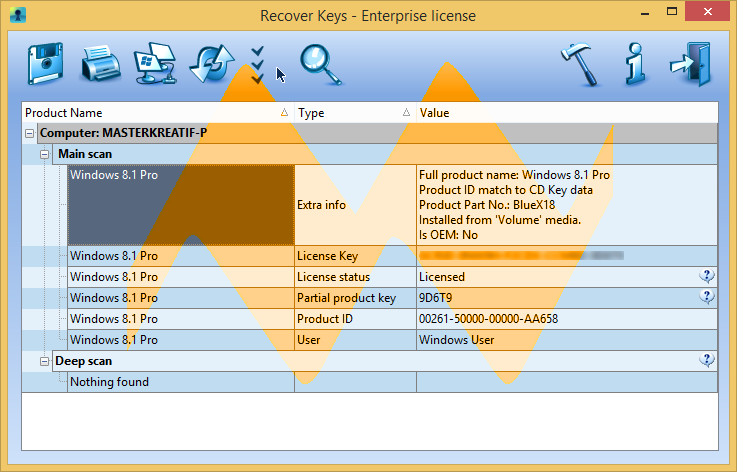The width and height of the screenshot is (737, 472).
Task: Click the help icon beside 9D6T9
Action: [706, 297]
